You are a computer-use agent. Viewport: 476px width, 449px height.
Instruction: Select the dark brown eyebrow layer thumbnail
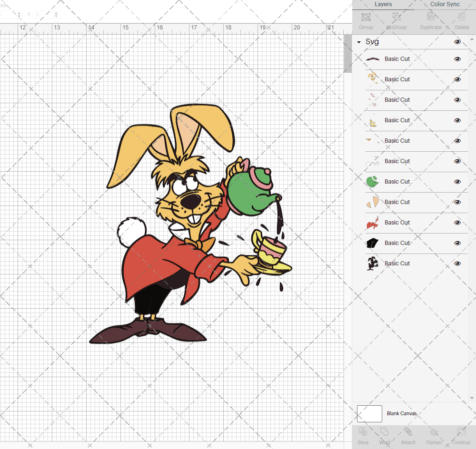(x=373, y=59)
